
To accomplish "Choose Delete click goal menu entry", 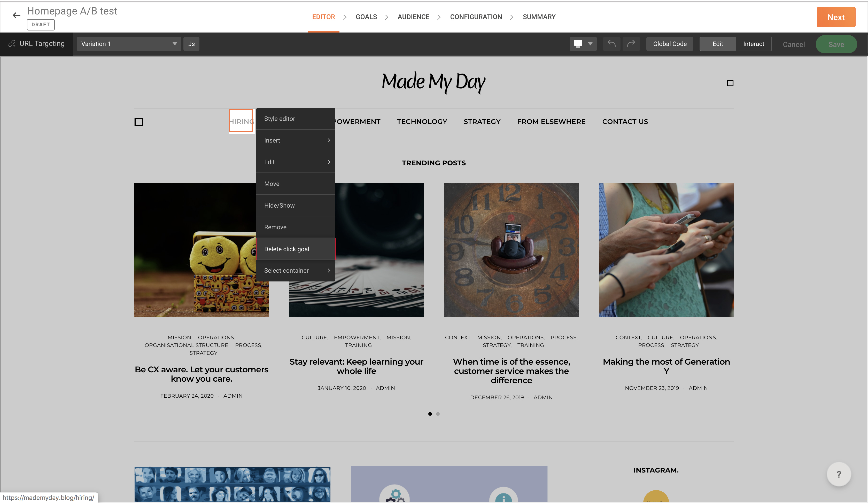I will pos(296,249).
